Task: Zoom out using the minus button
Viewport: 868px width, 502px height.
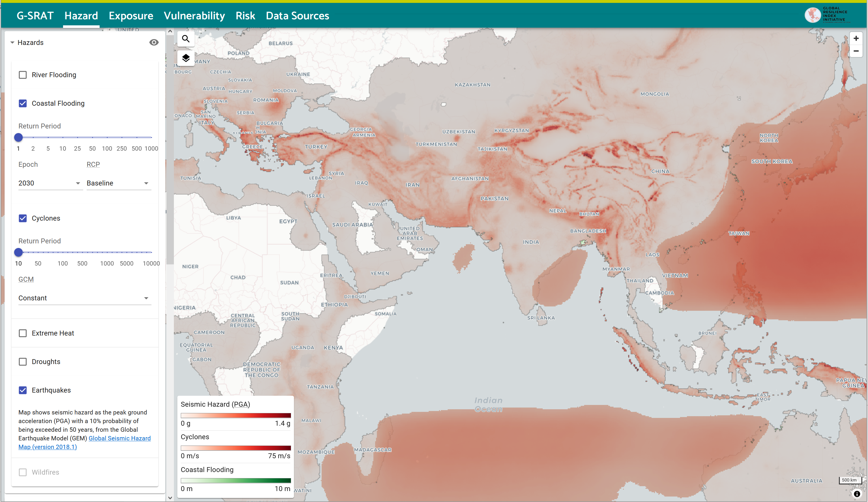Action: point(856,51)
